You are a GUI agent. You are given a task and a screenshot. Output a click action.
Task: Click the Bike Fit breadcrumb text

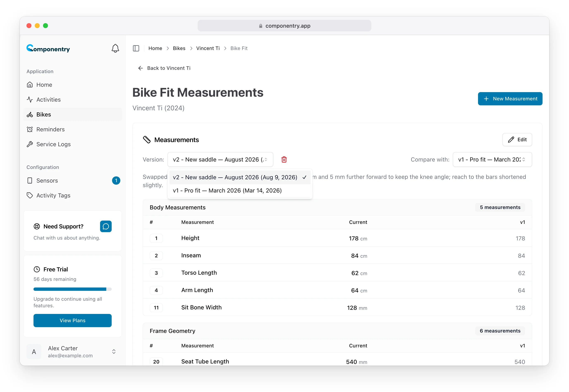pyautogui.click(x=239, y=48)
